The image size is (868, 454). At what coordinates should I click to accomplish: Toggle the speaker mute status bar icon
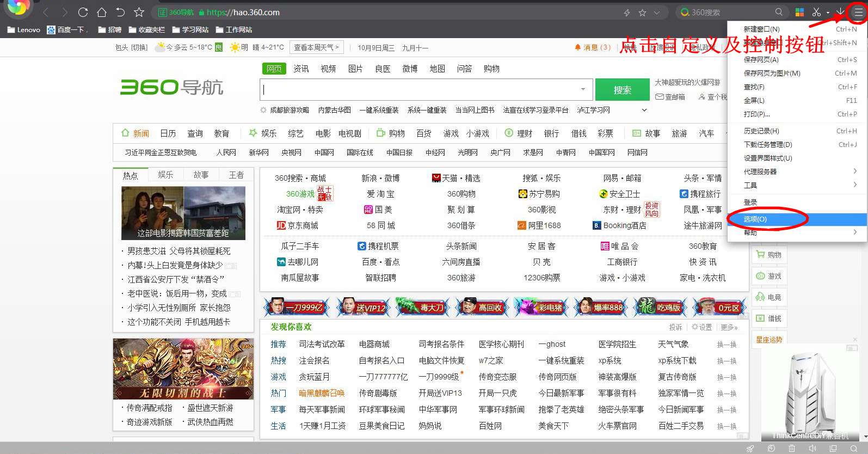point(812,449)
